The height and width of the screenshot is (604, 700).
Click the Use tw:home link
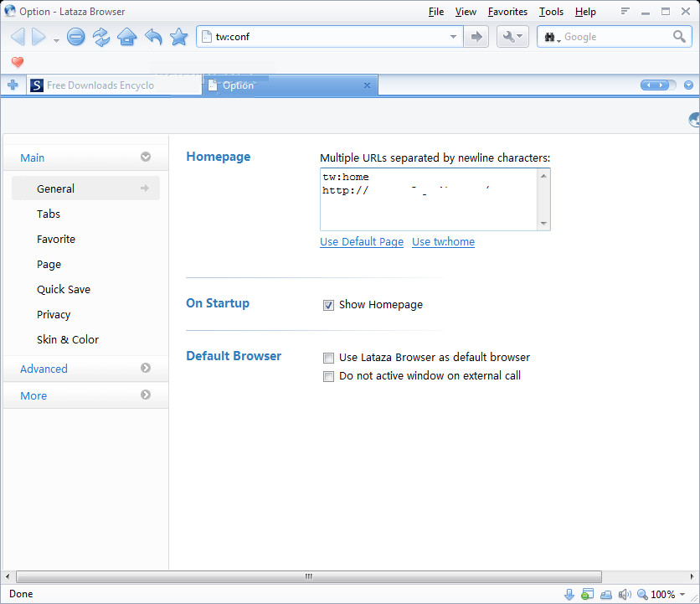(443, 242)
